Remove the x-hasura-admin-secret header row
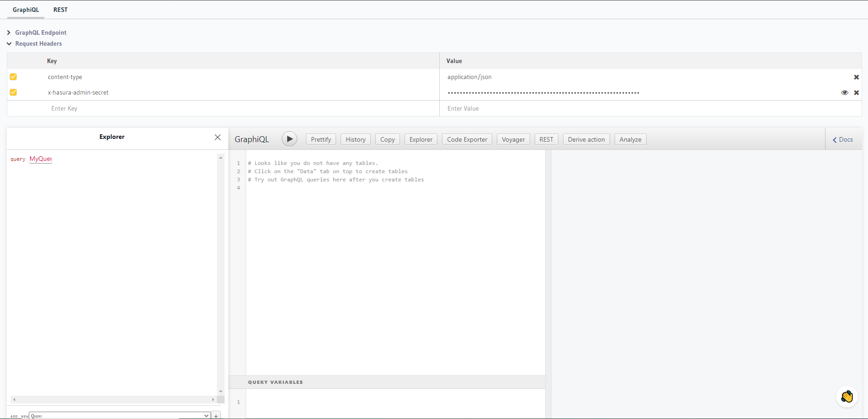 (857, 93)
